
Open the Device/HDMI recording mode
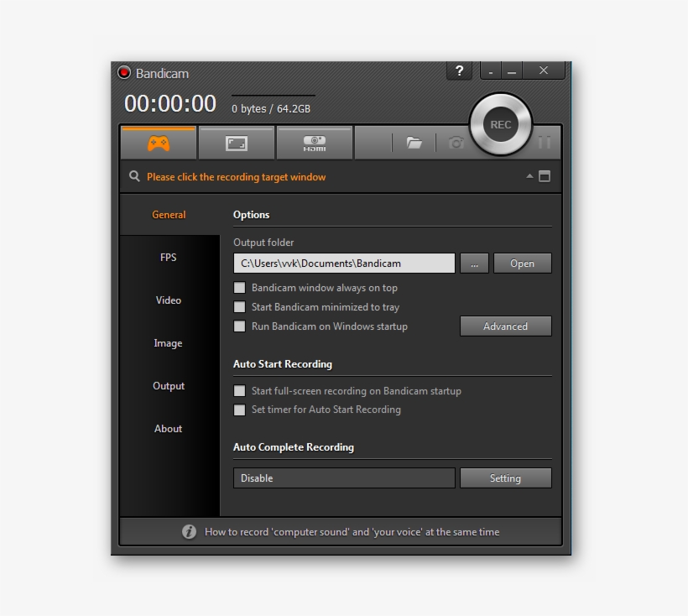point(314,142)
